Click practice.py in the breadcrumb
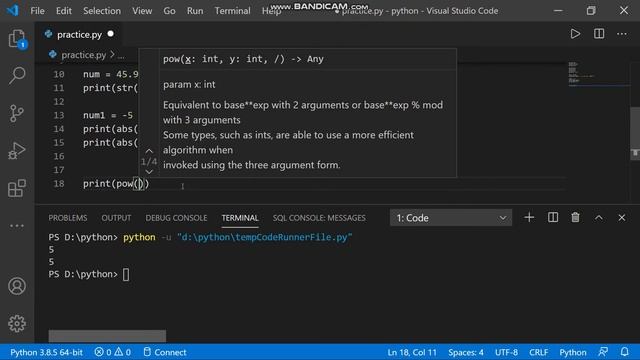This screenshot has height=360, width=640. click(x=83, y=55)
